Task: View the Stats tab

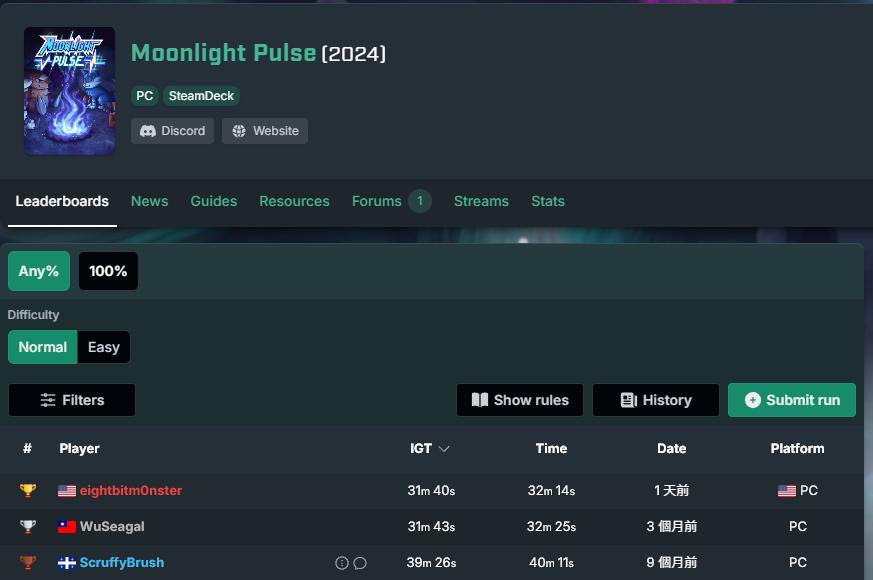Action: [x=548, y=201]
